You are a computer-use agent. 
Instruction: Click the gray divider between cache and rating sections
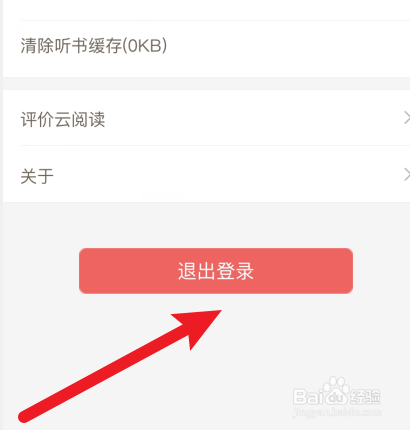click(206, 84)
